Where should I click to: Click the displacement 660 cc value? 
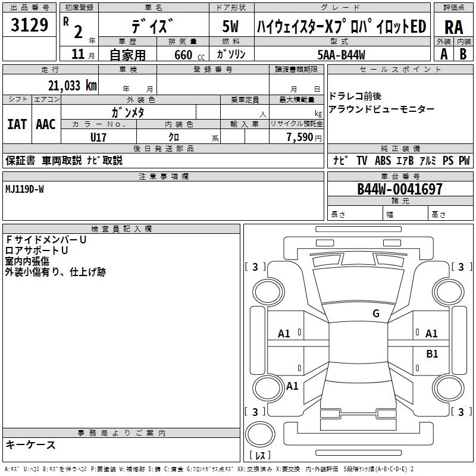[x=189, y=55]
